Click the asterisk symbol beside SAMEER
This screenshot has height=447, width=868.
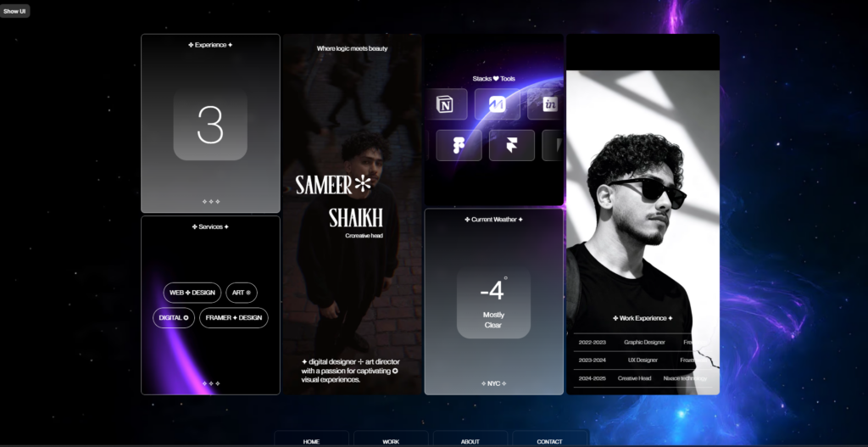tap(363, 183)
